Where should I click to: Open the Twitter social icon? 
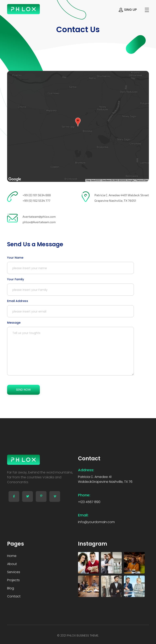pyautogui.click(x=28, y=496)
